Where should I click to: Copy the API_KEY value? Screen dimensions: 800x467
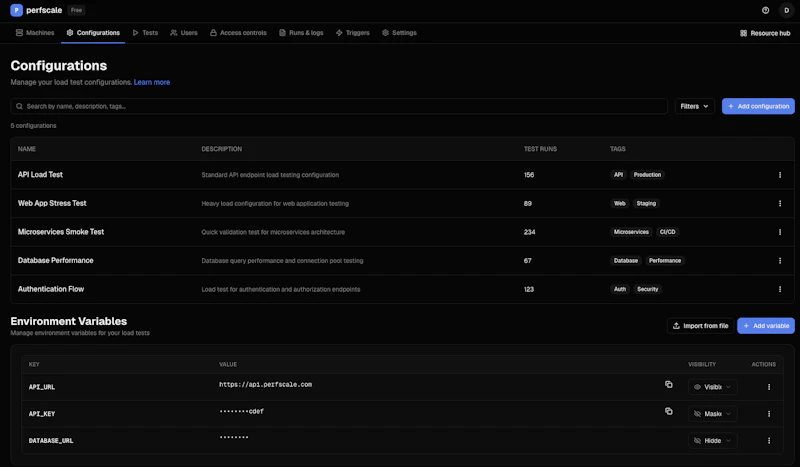tap(668, 411)
